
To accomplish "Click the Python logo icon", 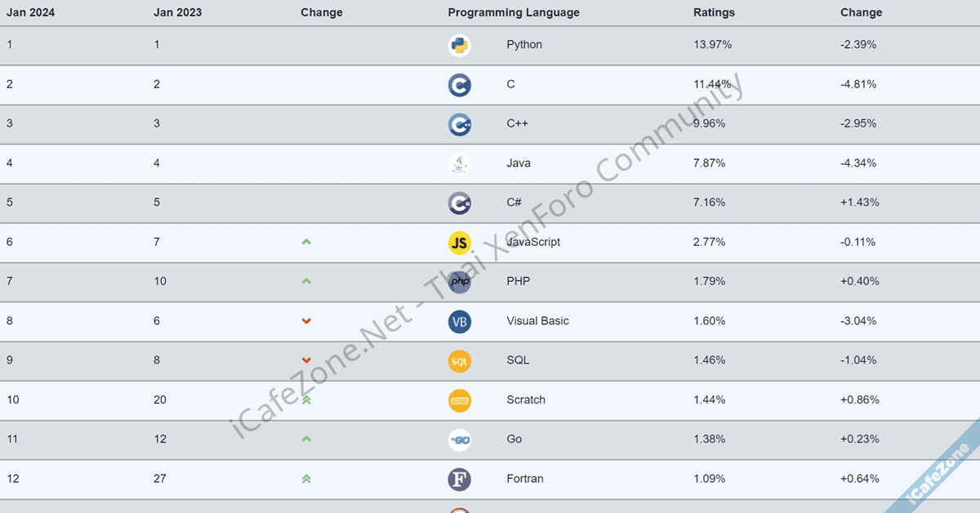I will click(x=459, y=45).
